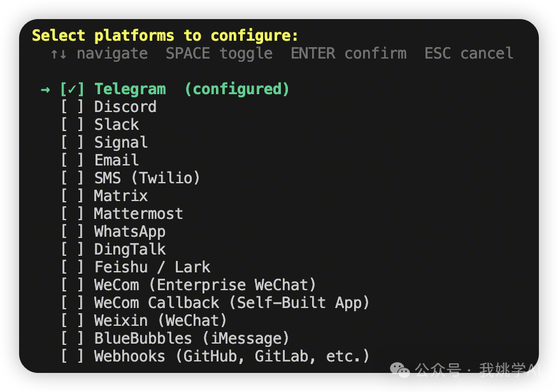558x392 pixels.
Task: Tick the Discord checkbox
Action: [72, 107]
